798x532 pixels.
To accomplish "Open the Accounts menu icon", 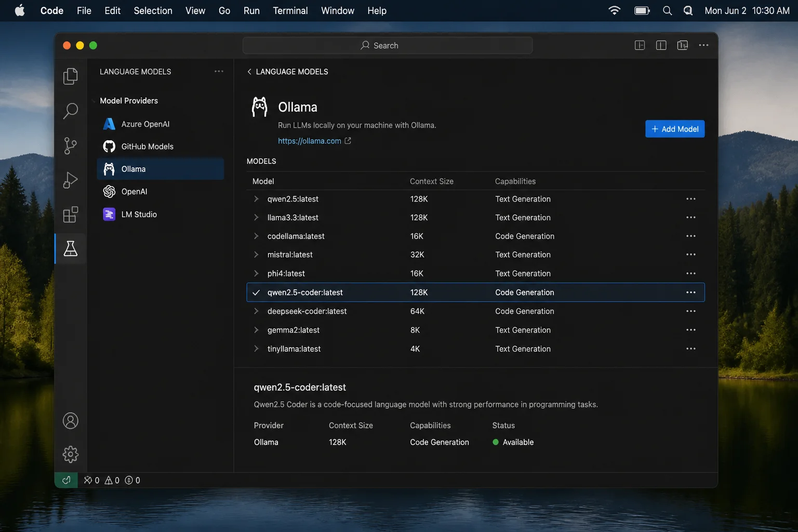I will pos(71,421).
